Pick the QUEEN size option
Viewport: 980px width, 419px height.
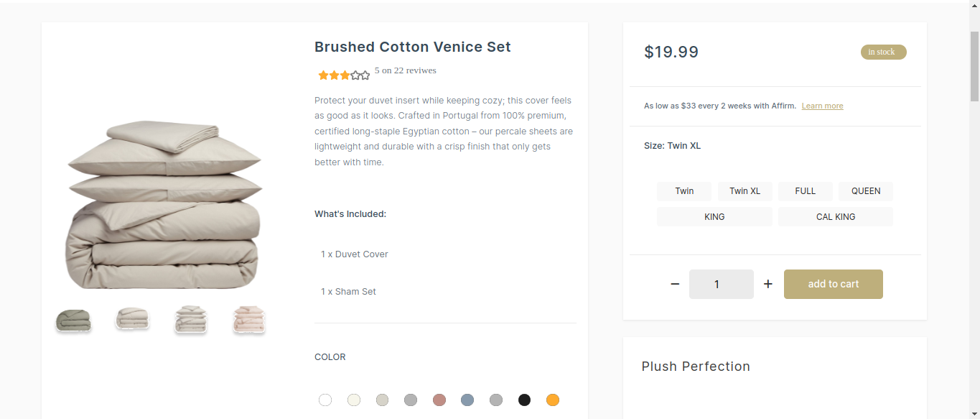pos(866,191)
